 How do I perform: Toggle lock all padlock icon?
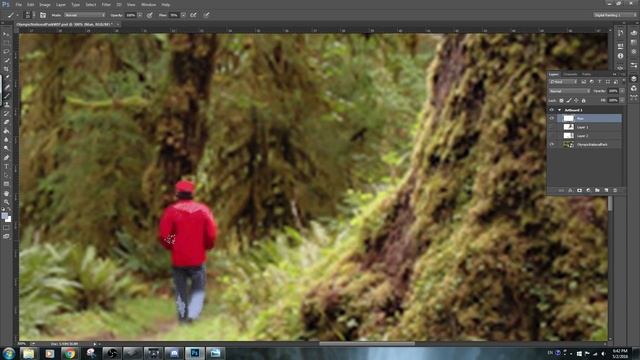(x=583, y=100)
